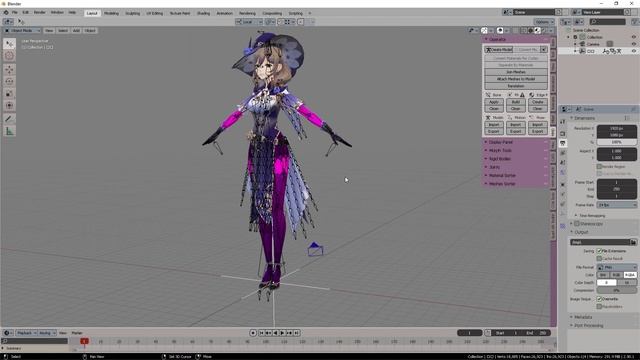
Task: Toggle visibility of Collection in outliner
Action: (x=634, y=37)
